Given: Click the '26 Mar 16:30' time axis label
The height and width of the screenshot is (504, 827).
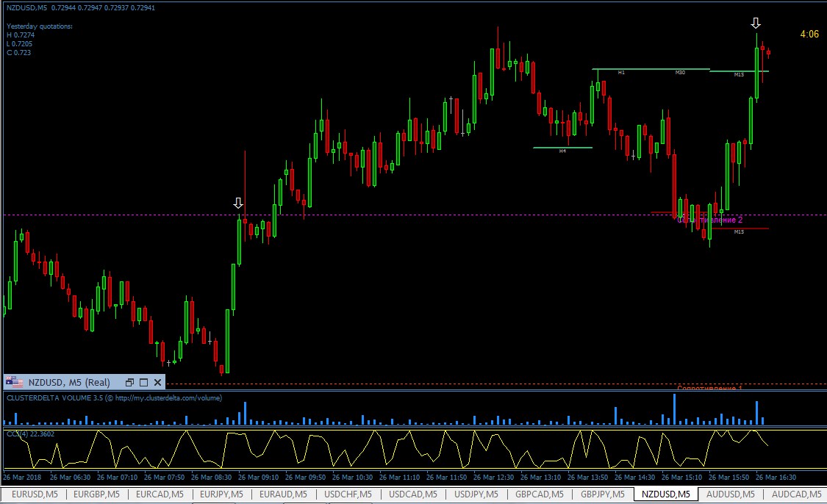Looking at the screenshot, I should point(776,477).
